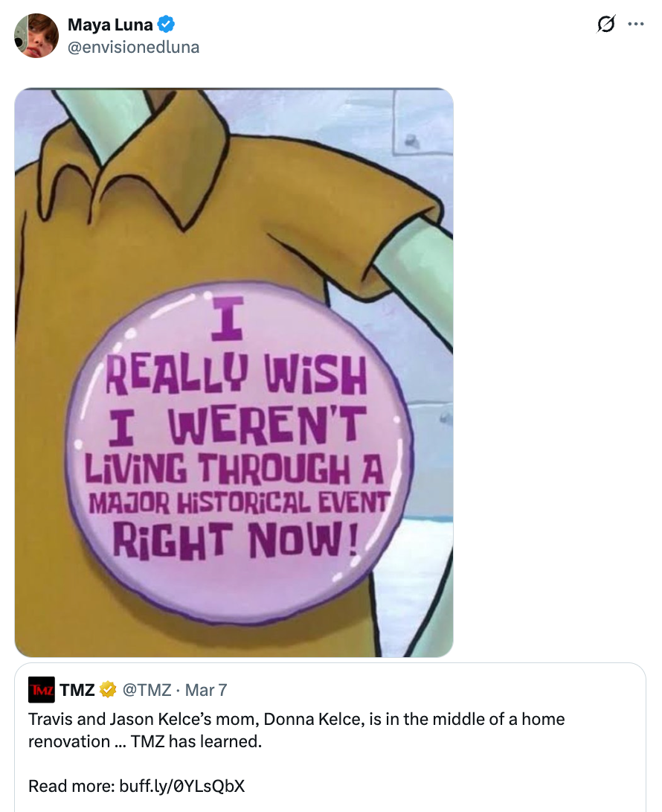Click the Mar 7 timestamp

coord(206,690)
